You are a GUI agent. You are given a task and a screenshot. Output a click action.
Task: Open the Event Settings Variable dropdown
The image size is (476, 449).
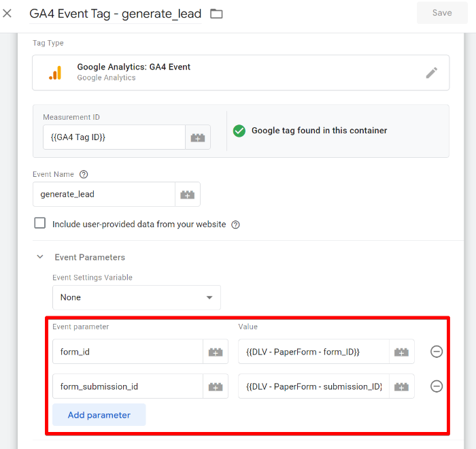point(136,297)
